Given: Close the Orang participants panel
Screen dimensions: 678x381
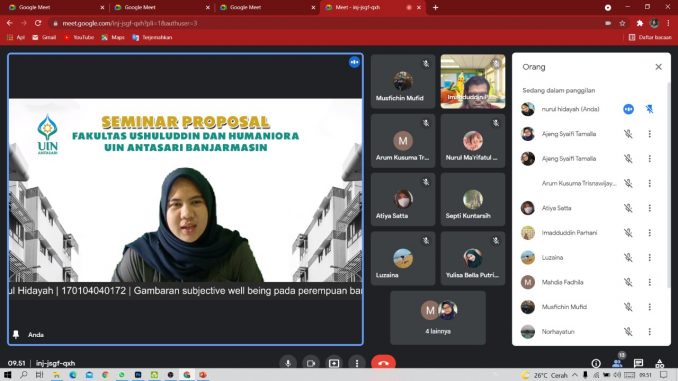Looking at the screenshot, I should 658,67.
